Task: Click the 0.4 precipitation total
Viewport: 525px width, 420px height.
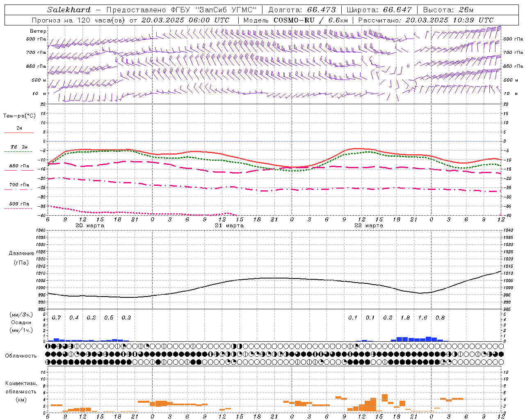Action: 74,318
